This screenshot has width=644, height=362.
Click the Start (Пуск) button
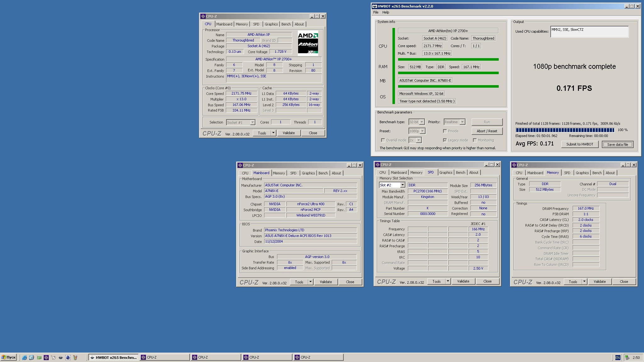pos(8,357)
